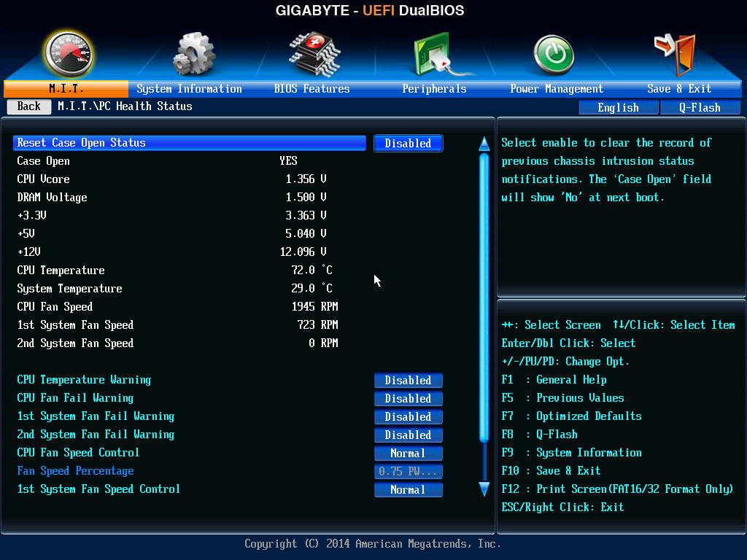Toggle Reset Case Open Status Disabled value

[408, 144]
